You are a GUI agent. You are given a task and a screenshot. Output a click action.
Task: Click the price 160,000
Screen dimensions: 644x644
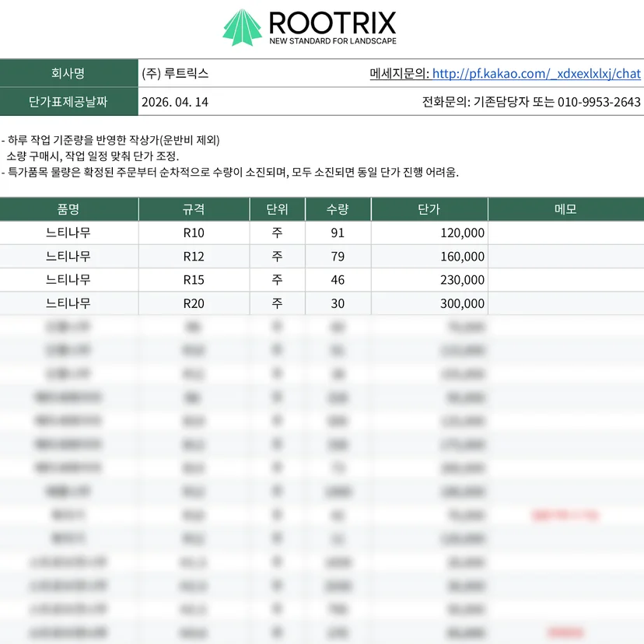463,257
